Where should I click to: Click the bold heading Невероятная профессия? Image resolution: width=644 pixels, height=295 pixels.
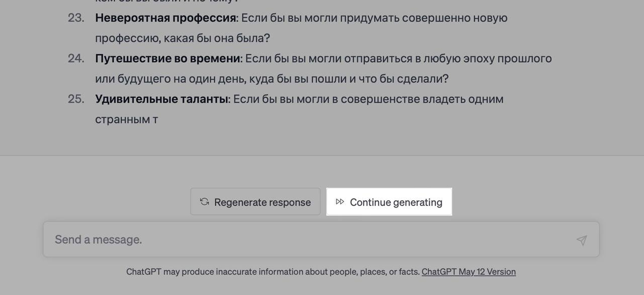(166, 18)
